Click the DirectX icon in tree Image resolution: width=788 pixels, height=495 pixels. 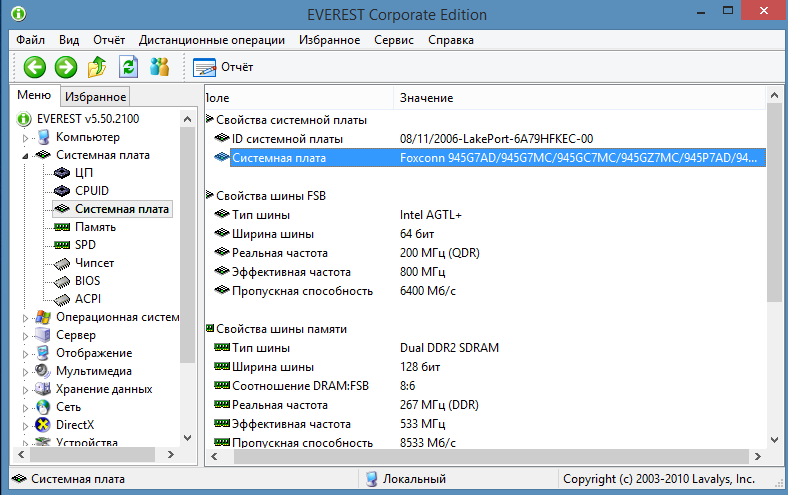coord(43,425)
